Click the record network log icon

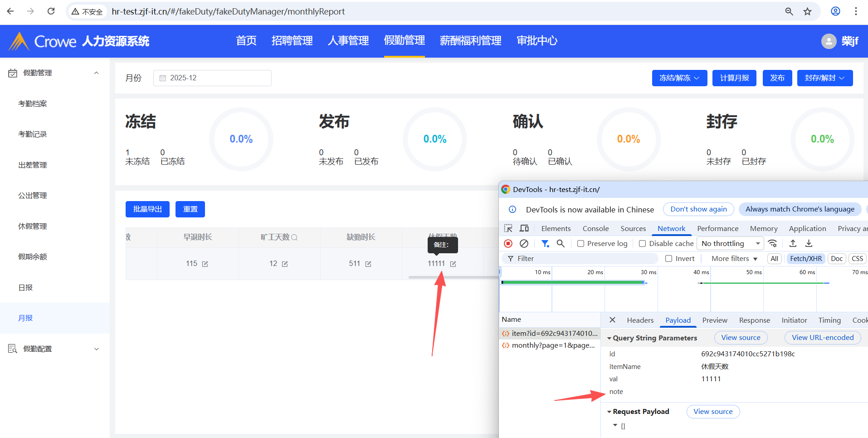508,244
